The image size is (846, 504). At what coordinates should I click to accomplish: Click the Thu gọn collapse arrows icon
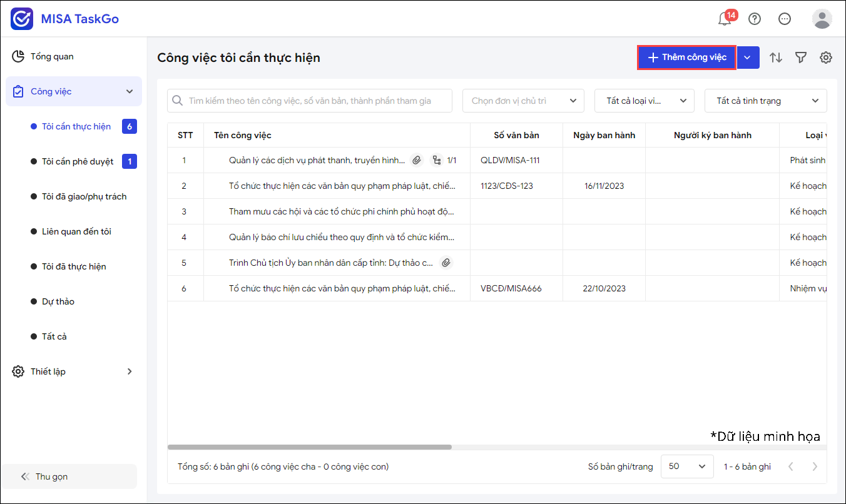point(25,476)
